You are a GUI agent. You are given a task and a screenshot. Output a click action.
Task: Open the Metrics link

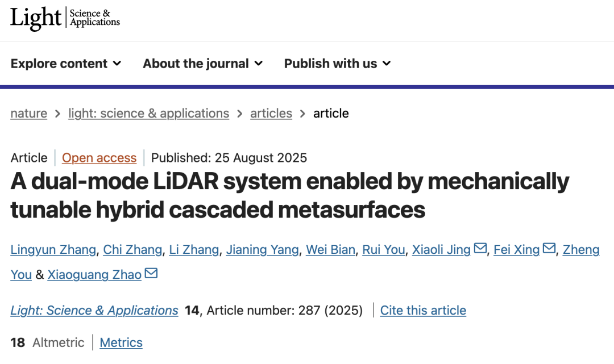coord(121,342)
